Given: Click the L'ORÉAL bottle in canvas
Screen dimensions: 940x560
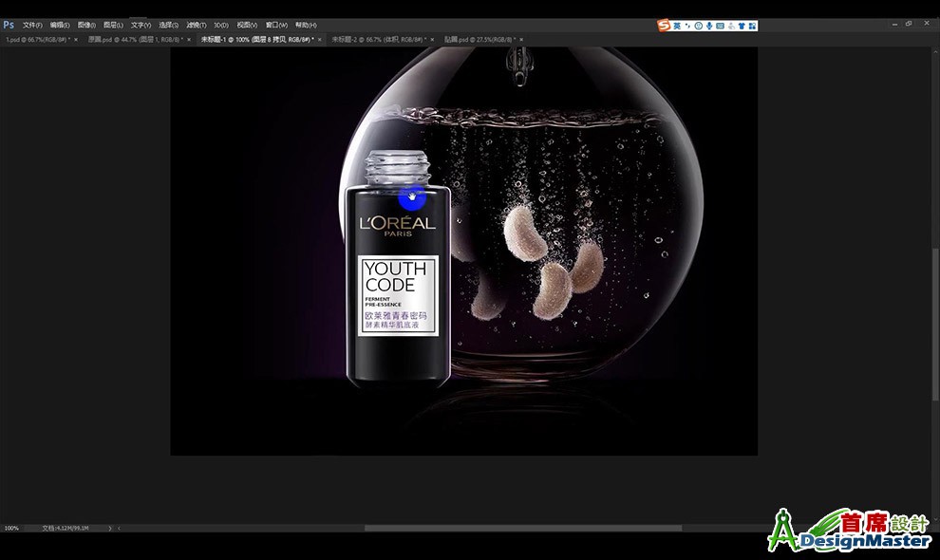Looking at the screenshot, I should click(x=398, y=269).
